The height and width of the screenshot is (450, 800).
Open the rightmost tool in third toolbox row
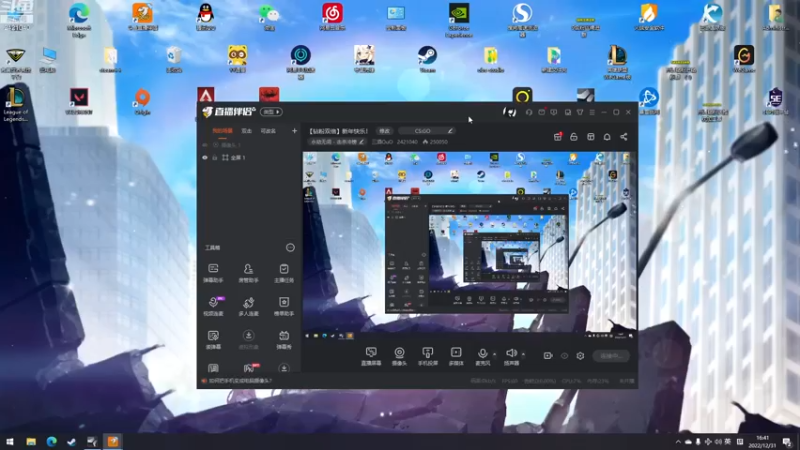coord(284,340)
